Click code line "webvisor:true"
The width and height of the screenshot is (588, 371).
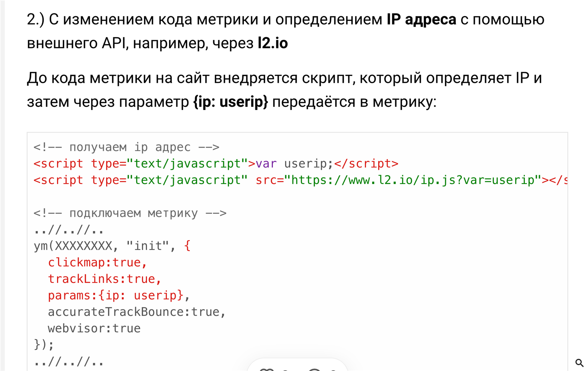coord(94,328)
